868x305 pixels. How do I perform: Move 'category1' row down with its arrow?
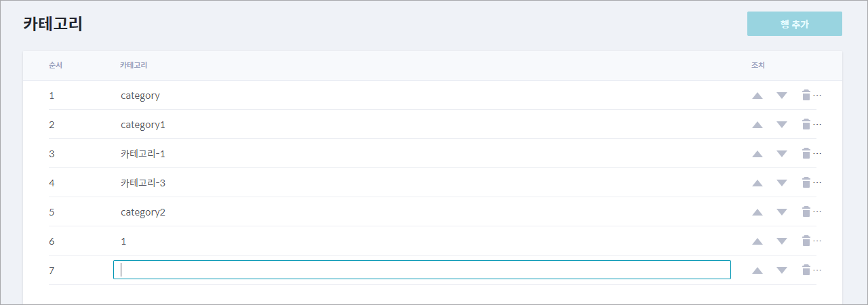(x=782, y=125)
